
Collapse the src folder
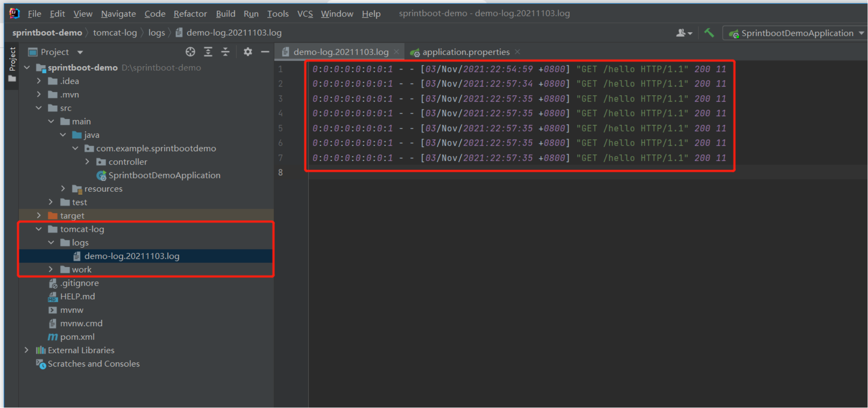39,108
